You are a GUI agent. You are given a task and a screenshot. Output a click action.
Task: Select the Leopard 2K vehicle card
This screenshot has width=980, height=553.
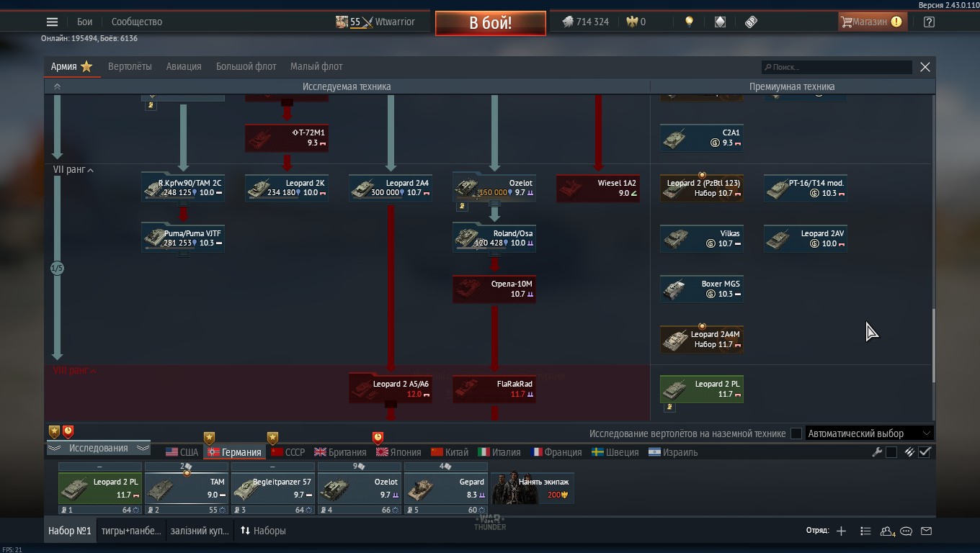coord(287,188)
